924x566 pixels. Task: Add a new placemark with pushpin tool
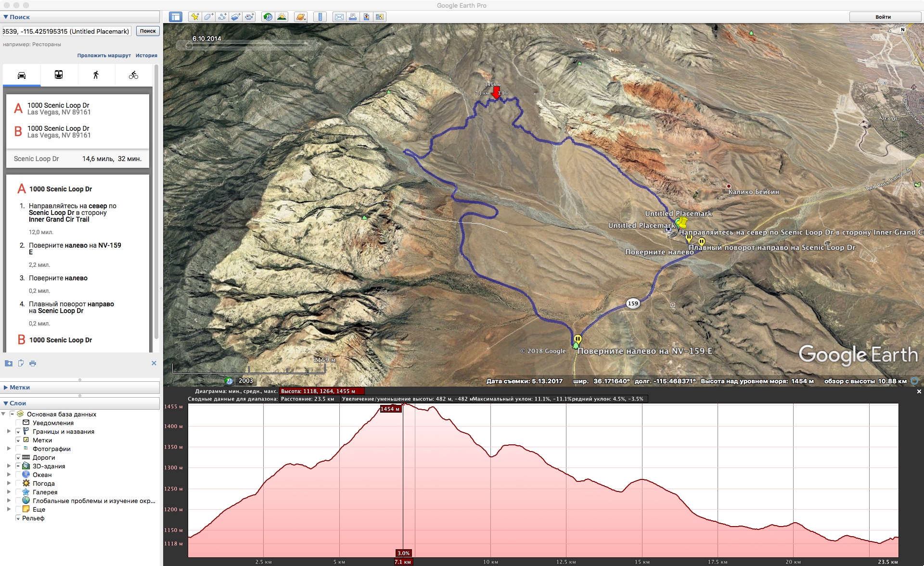point(195,17)
